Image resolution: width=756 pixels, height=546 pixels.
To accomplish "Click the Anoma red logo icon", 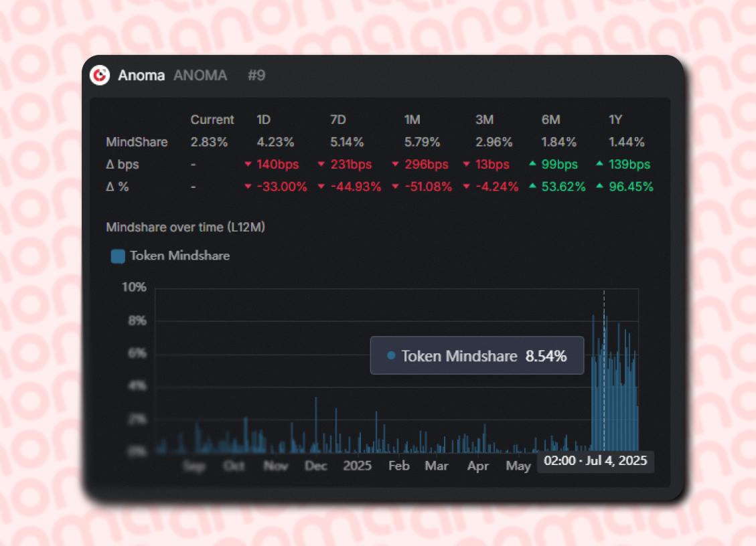I will (100, 75).
